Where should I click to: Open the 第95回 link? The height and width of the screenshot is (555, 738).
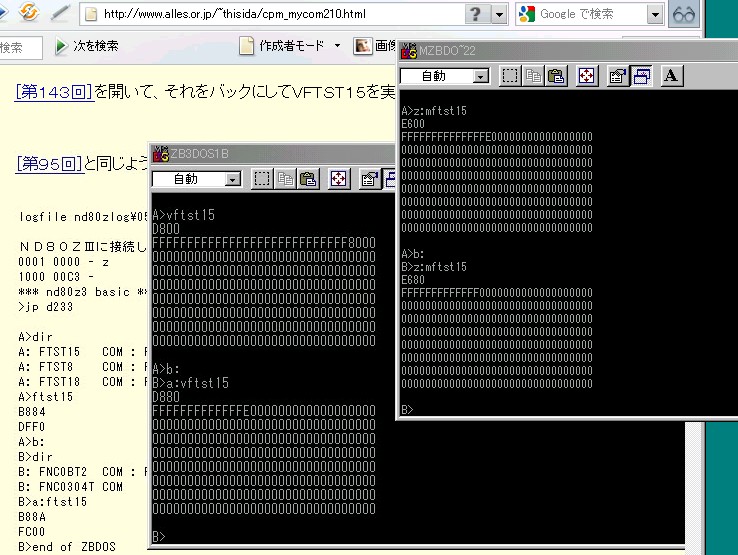click(49, 164)
